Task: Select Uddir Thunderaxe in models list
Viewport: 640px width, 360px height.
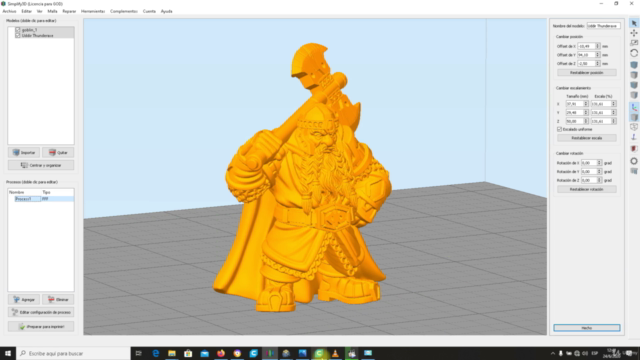Action: click(x=38, y=36)
